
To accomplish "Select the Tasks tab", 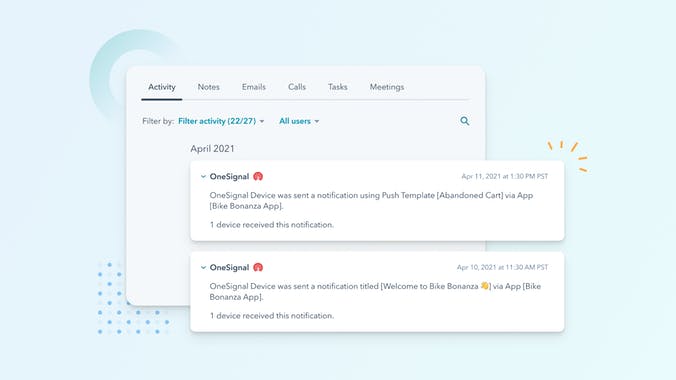I will coord(338,87).
